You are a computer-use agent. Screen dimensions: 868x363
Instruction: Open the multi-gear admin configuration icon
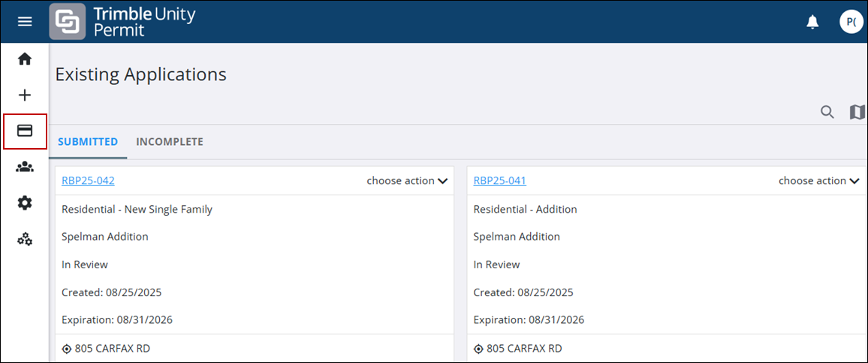(25, 239)
